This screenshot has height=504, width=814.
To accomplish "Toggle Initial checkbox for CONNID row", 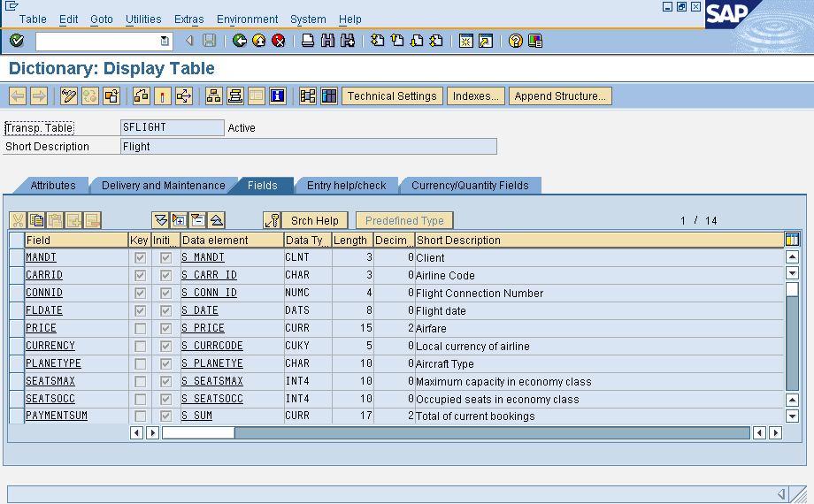I will (x=165, y=293).
